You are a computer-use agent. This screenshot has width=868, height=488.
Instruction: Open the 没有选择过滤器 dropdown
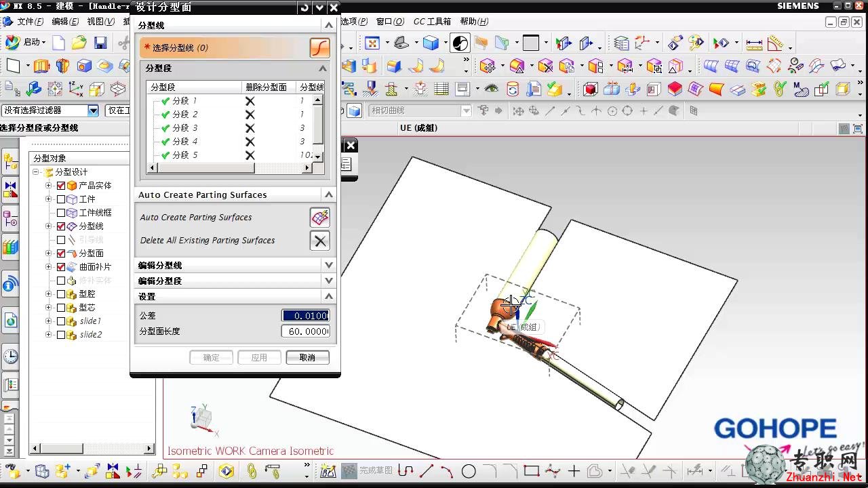(93, 110)
